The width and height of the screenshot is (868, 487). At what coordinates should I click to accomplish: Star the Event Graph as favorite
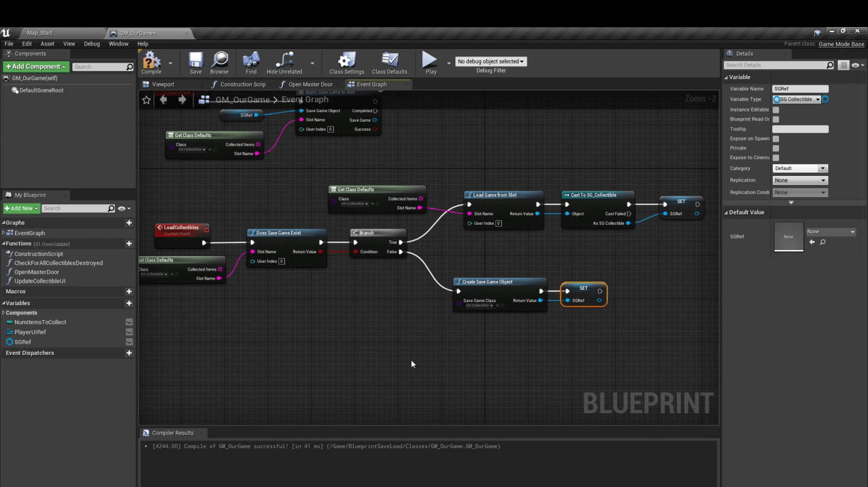click(x=146, y=99)
